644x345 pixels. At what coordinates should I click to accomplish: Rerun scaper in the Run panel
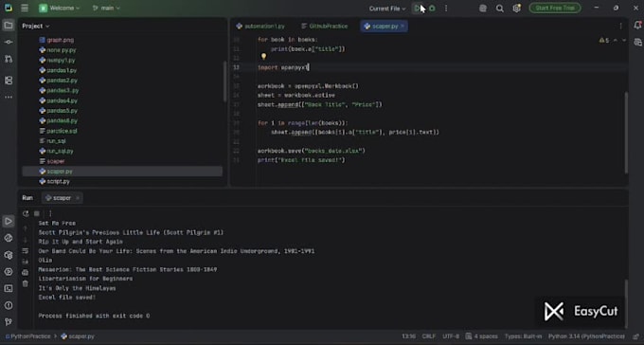(x=26, y=213)
